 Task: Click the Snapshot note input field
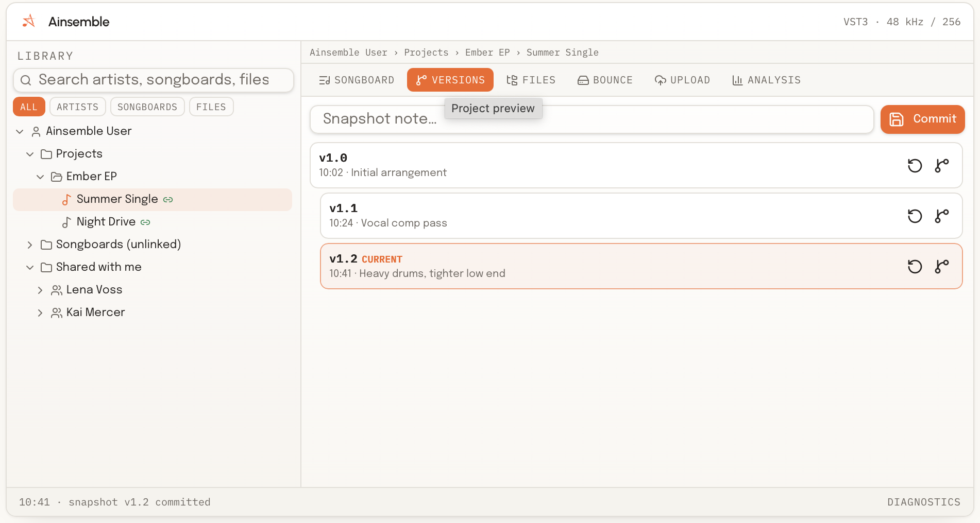[x=592, y=119]
